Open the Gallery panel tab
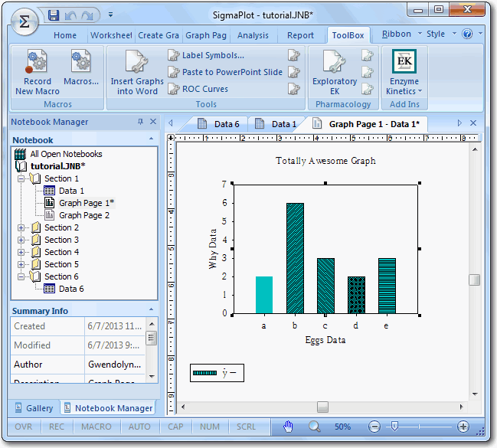 point(34,408)
